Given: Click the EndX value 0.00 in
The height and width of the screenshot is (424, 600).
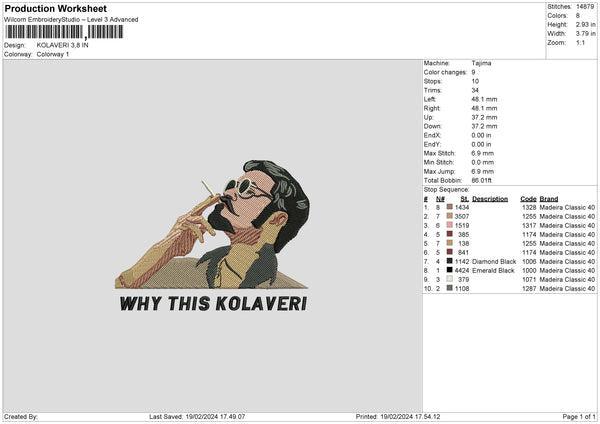Looking at the screenshot, I should tap(481, 135).
